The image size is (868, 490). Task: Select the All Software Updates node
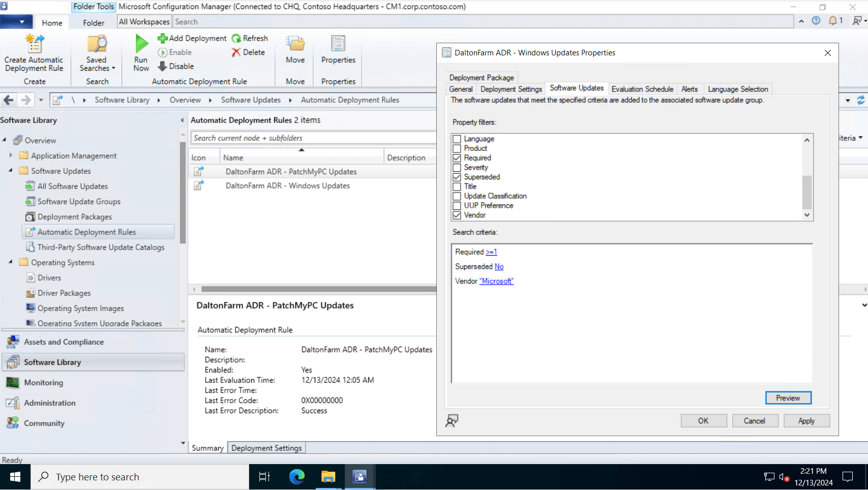pyautogui.click(x=73, y=186)
